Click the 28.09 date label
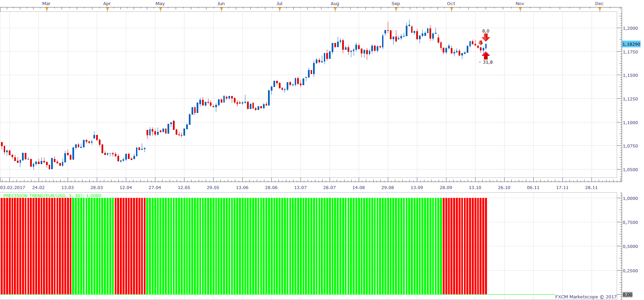This screenshot has height=300, width=644. (446, 187)
